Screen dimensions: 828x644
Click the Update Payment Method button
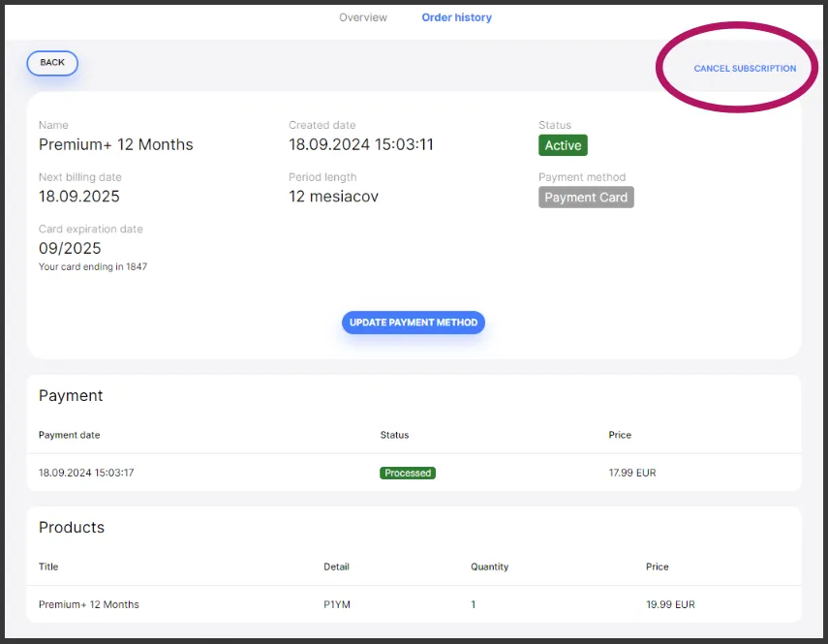[414, 322]
